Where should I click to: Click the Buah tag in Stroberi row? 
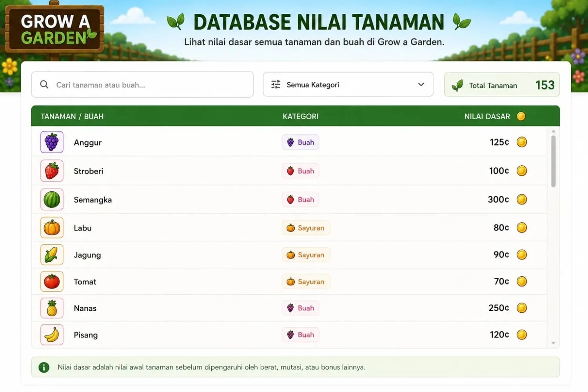pos(300,171)
